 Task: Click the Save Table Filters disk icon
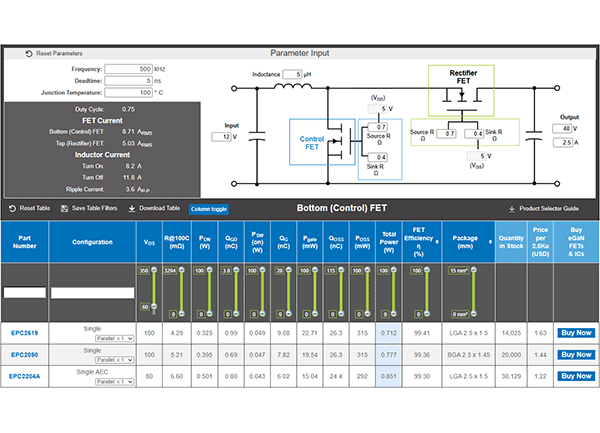tap(64, 208)
